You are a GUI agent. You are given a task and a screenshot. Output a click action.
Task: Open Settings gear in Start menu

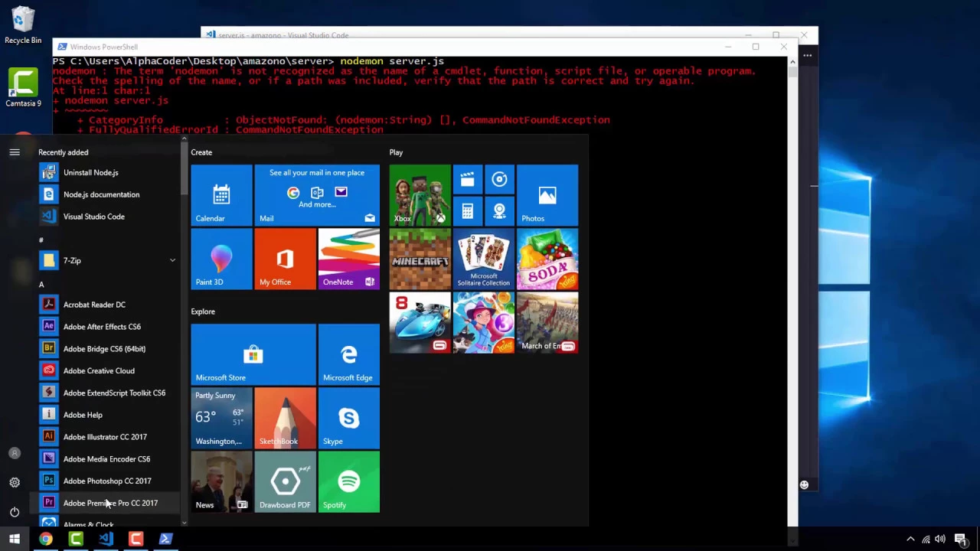[x=15, y=483]
